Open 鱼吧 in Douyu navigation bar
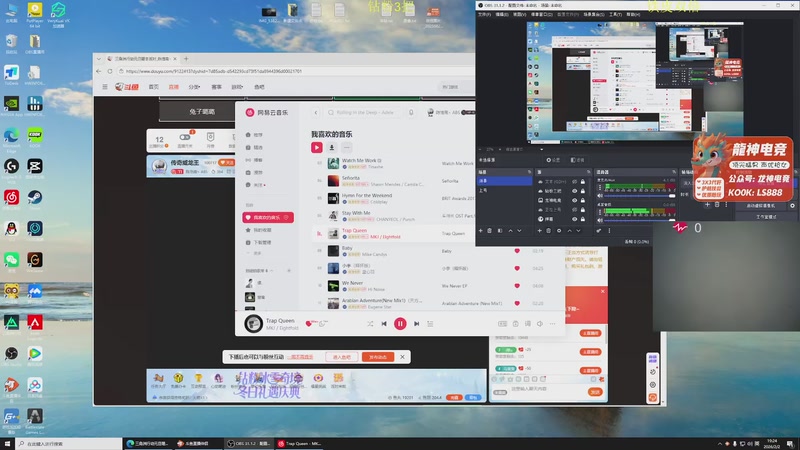 click(x=259, y=87)
